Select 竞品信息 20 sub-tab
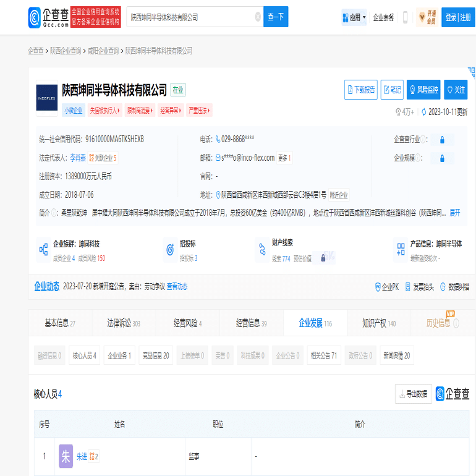This screenshot has height=476, width=476. tap(156, 355)
